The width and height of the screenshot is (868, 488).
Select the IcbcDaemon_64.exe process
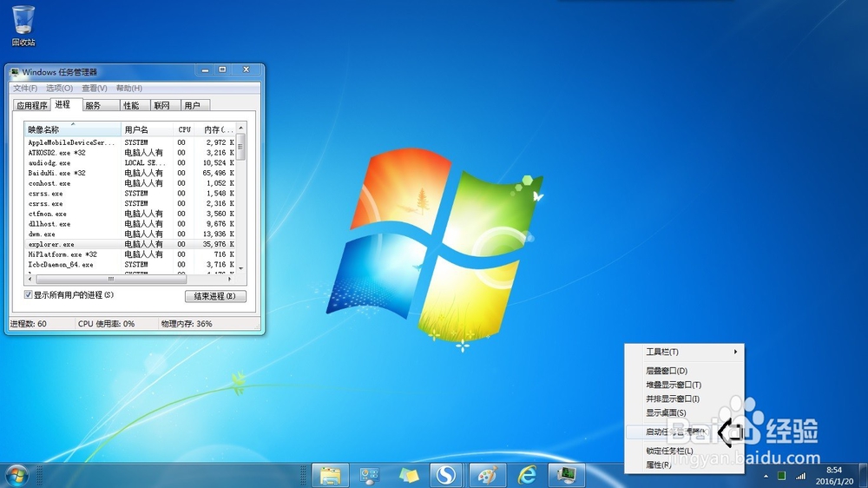(x=130, y=265)
